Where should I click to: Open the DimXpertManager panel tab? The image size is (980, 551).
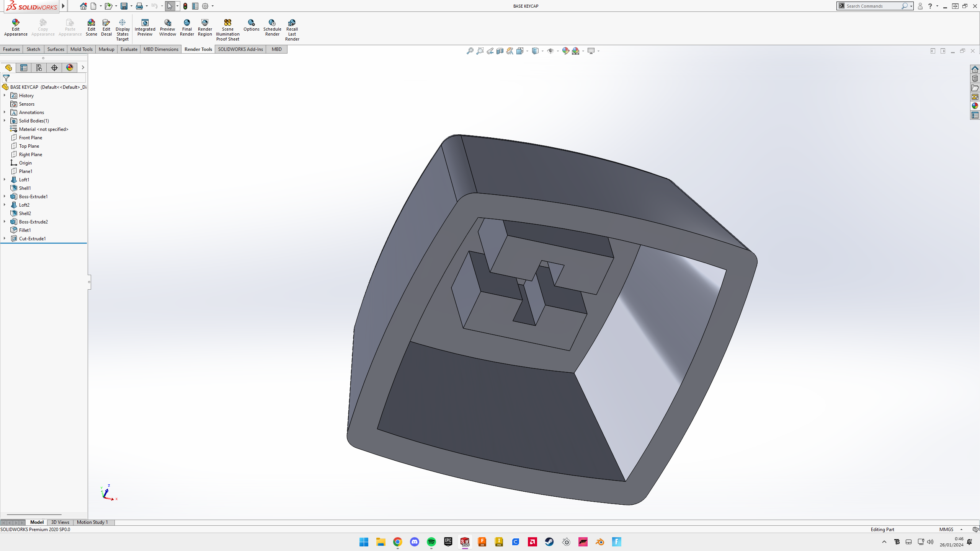click(x=54, y=68)
